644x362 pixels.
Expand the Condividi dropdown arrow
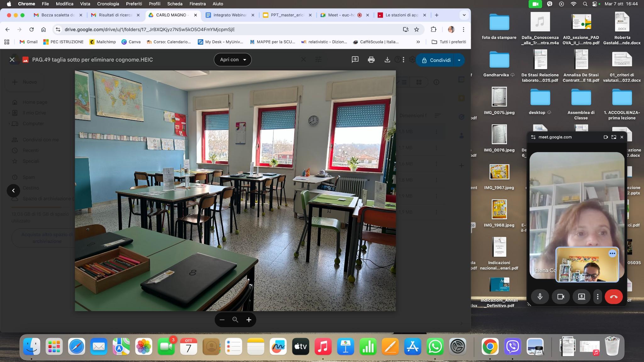pos(459,60)
